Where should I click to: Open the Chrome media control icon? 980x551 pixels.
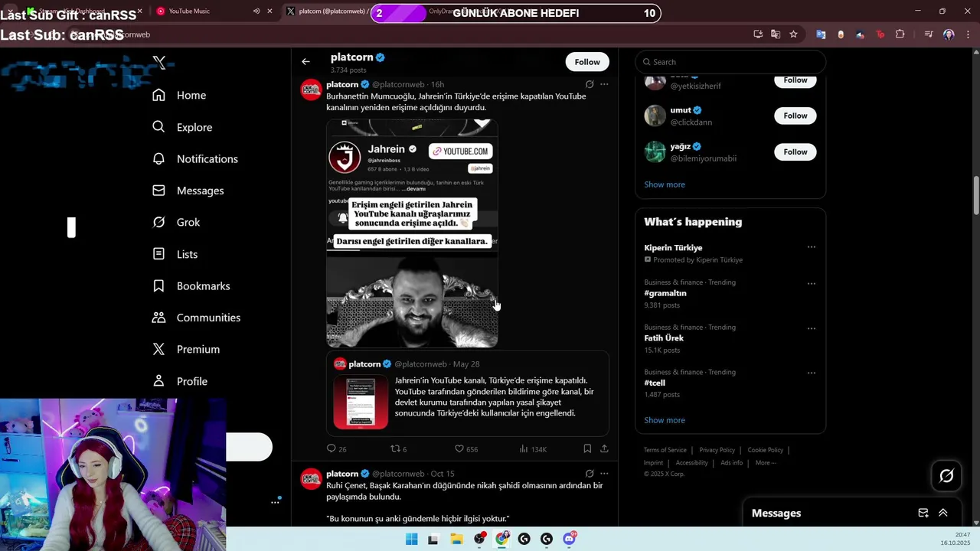click(x=929, y=34)
